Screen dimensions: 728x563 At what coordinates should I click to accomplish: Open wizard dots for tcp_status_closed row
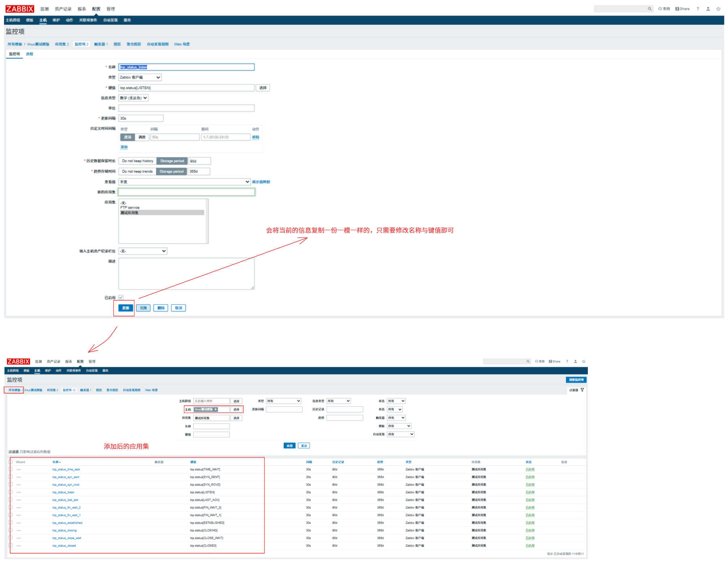point(19,546)
